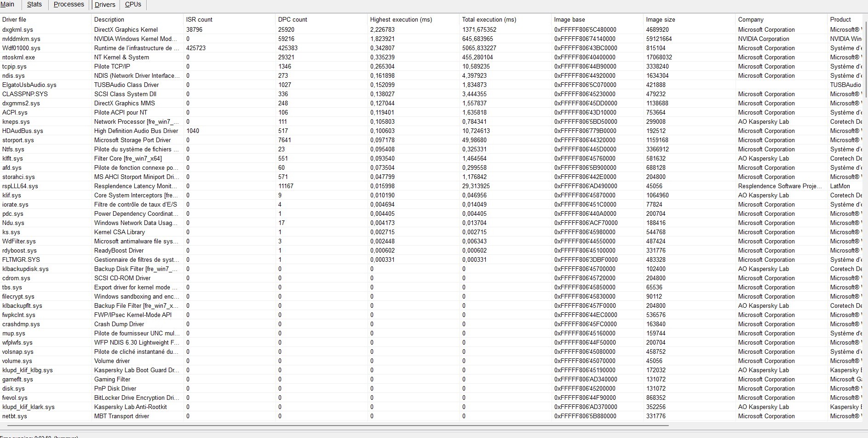Select the iorate.sys driver row
Image resolution: width=868 pixels, height=438 pixels.
pyautogui.click(x=431, y=204)
